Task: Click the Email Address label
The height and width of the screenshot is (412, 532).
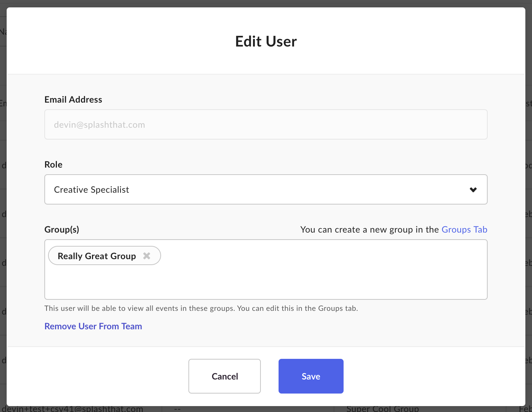Action: (73, 100)
